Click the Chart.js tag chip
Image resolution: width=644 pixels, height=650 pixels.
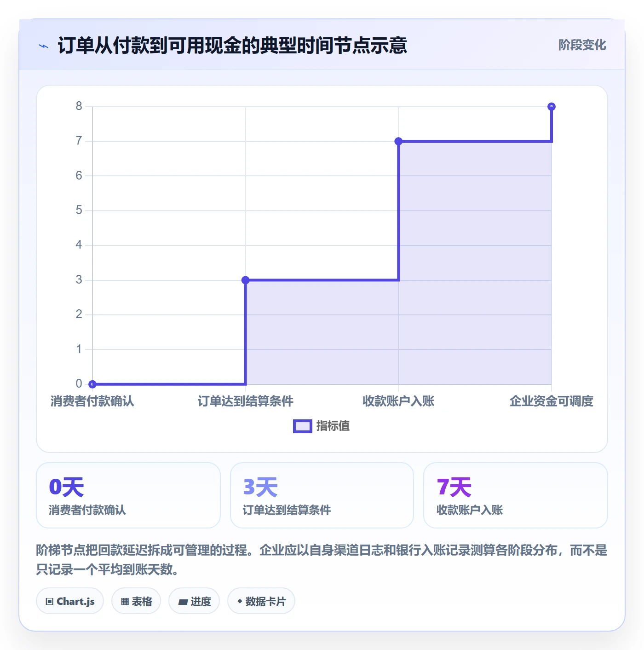click(x=70, y=601)
